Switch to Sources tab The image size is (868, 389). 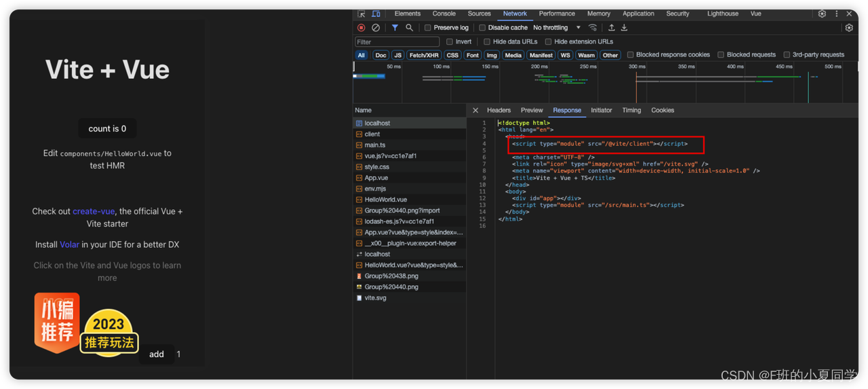click(479, 14)
